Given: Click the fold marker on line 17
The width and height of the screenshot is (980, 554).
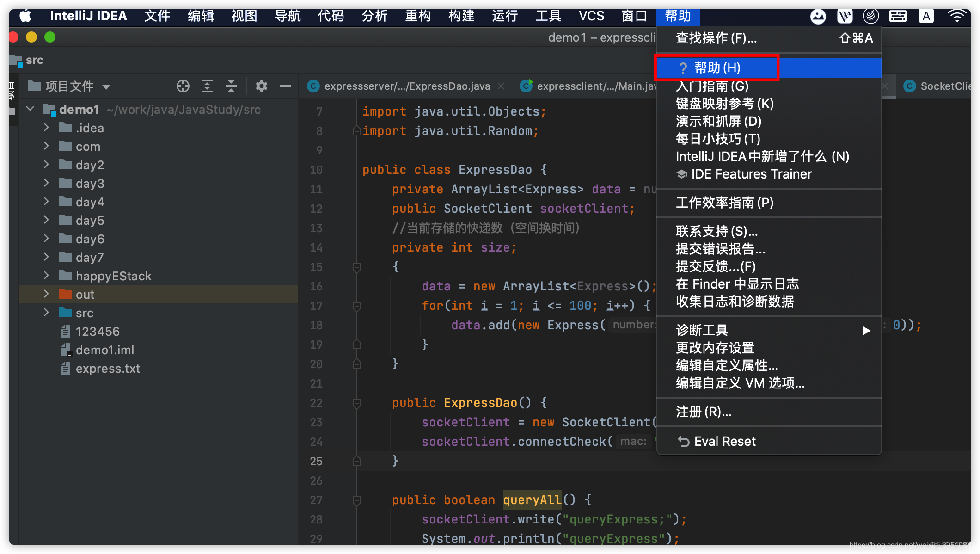Looking at the screenshot, I should [x=356, y=306].
